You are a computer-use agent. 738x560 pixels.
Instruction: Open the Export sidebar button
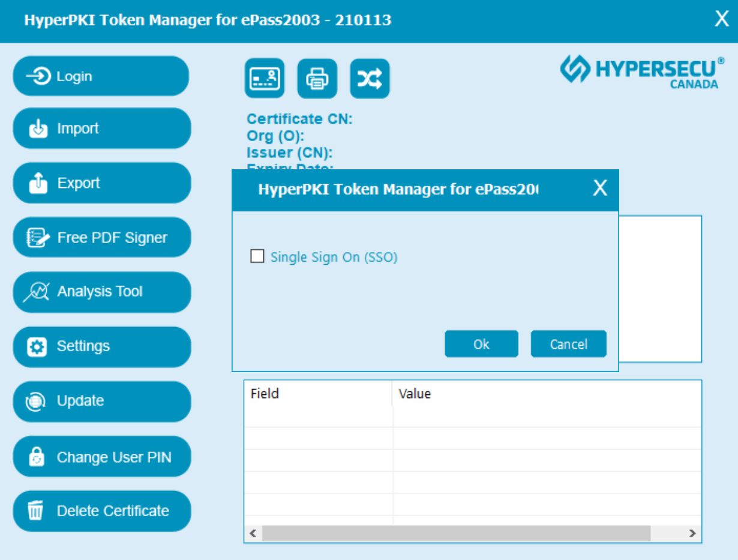pyautogui.click(x=102, y=182)
